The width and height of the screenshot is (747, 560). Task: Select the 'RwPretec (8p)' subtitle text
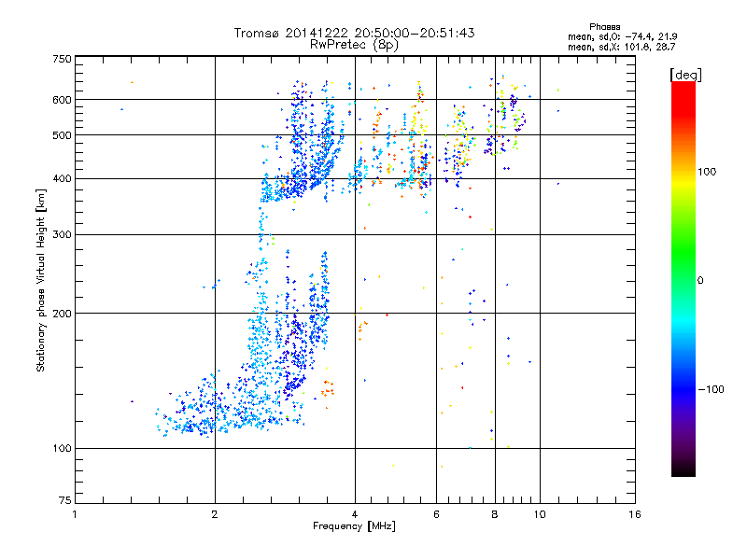[354, 45]
